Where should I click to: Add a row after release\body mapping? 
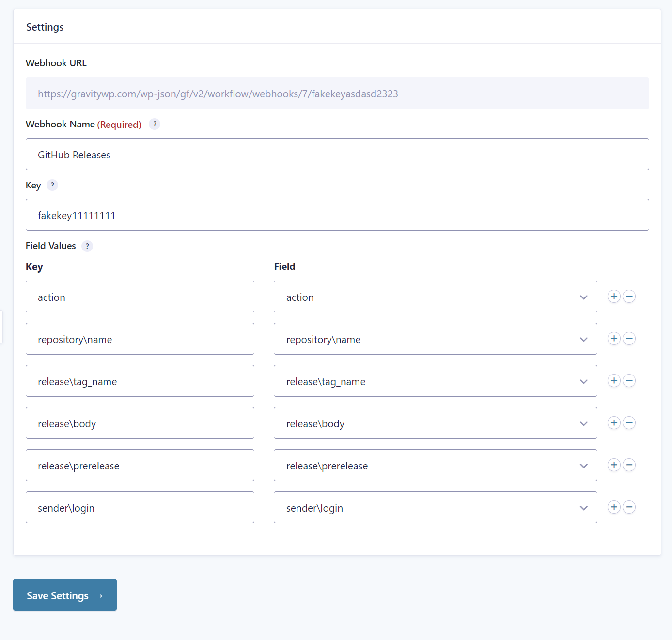tap(614, 423)
